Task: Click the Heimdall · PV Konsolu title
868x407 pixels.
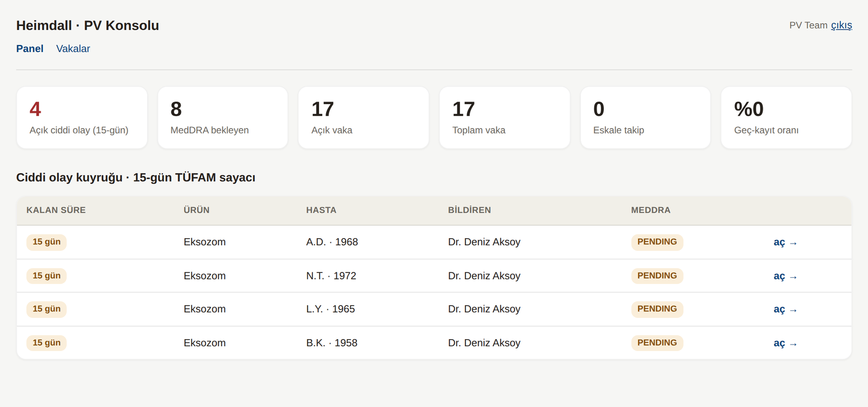Action: [x=87, y=26]
